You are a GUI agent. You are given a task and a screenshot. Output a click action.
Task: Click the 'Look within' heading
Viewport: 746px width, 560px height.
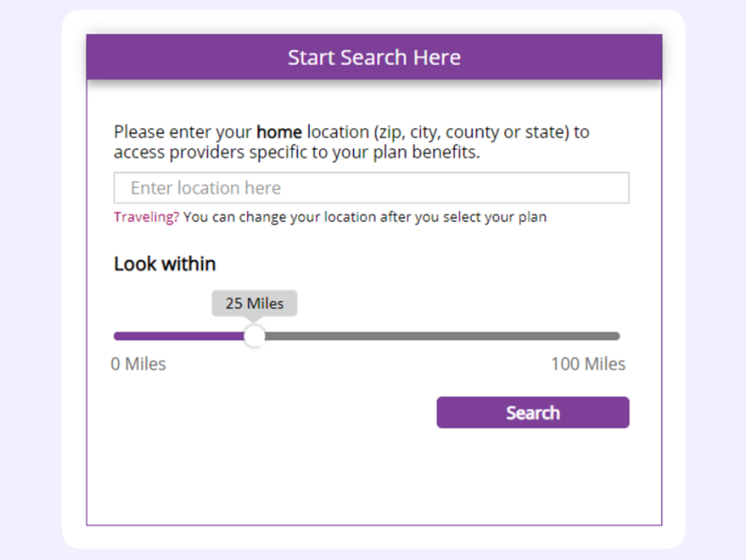[x=164, y=264]
